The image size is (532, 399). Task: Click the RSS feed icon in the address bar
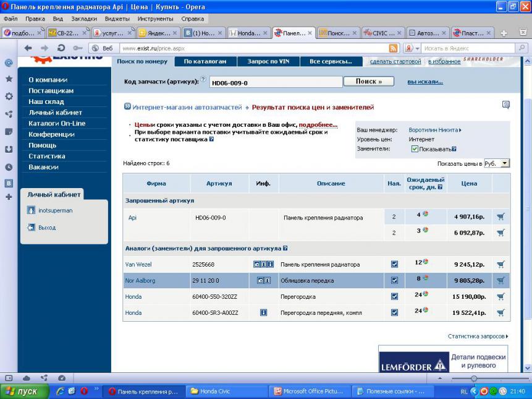coord(394,48)
